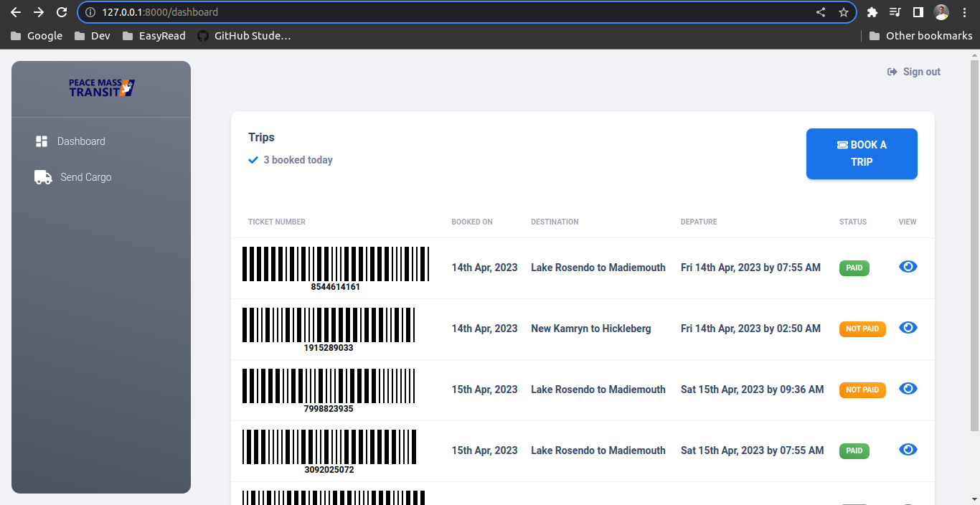Image resolution: width=980 pixels, height=505 pixels.
Task: Click Depature column header
Action: (699, 222)
